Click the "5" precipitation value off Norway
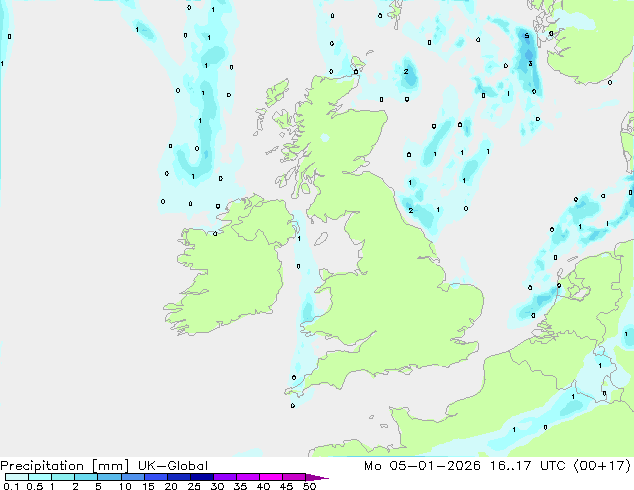The image size is (634, 490). [526, 36]
